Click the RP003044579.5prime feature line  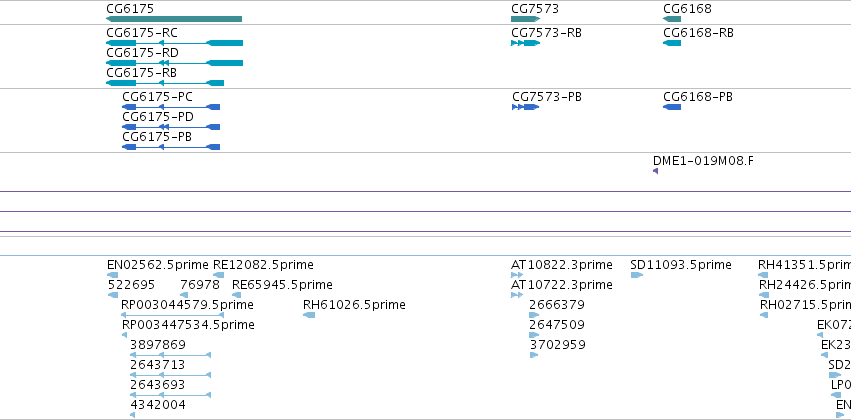pyautogui.click(x=173, y=315)
